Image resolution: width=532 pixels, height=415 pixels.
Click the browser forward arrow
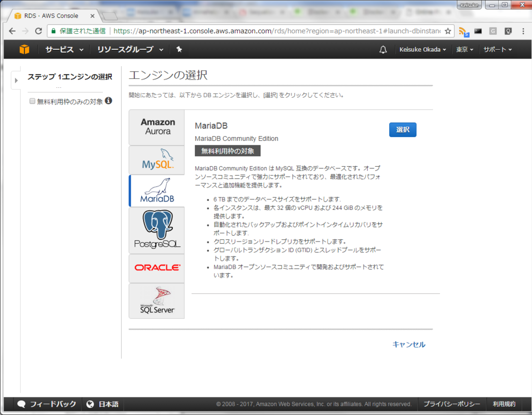[25, 31]
